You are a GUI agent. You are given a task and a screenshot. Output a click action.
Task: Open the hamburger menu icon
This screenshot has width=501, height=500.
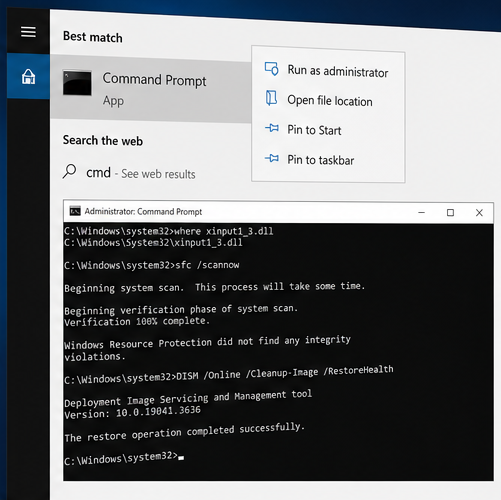point(28,32)
